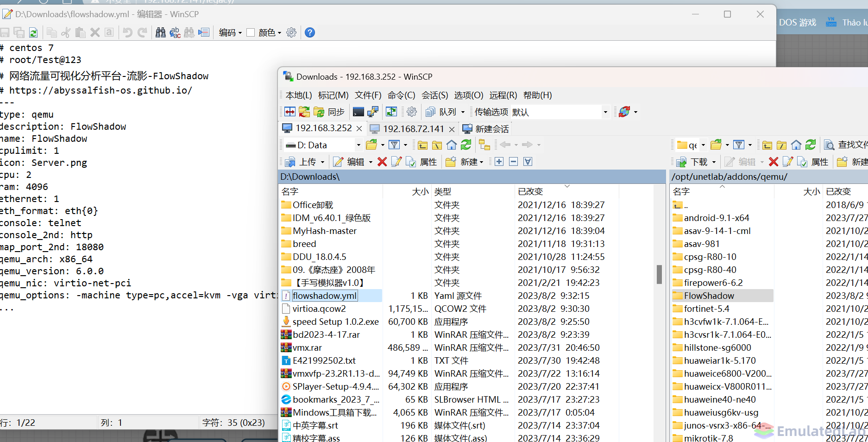This screenshot has height=442, width=868.
Task: Open WinSCP preferences gear icon
Action: click(x=411, y=112)
